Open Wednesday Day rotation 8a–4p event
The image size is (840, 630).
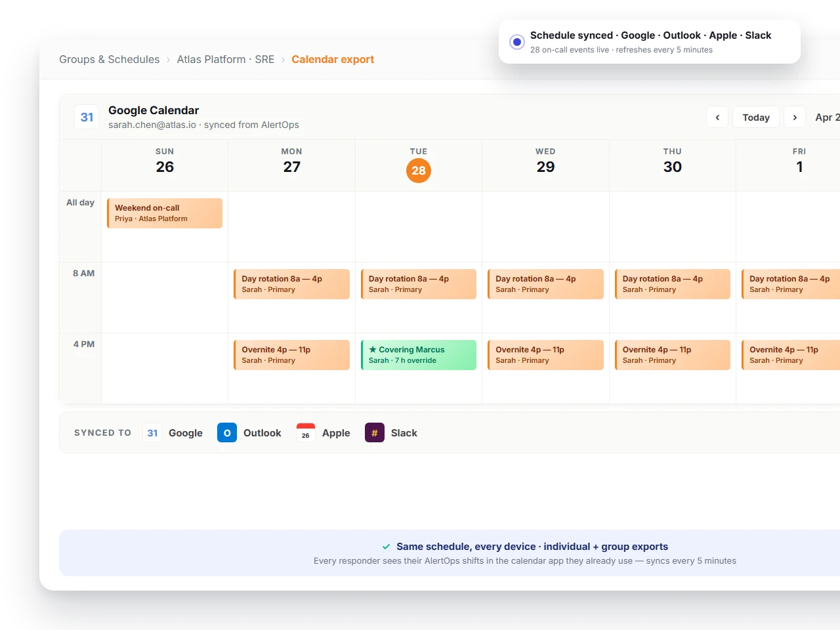[x=545, y=284]
